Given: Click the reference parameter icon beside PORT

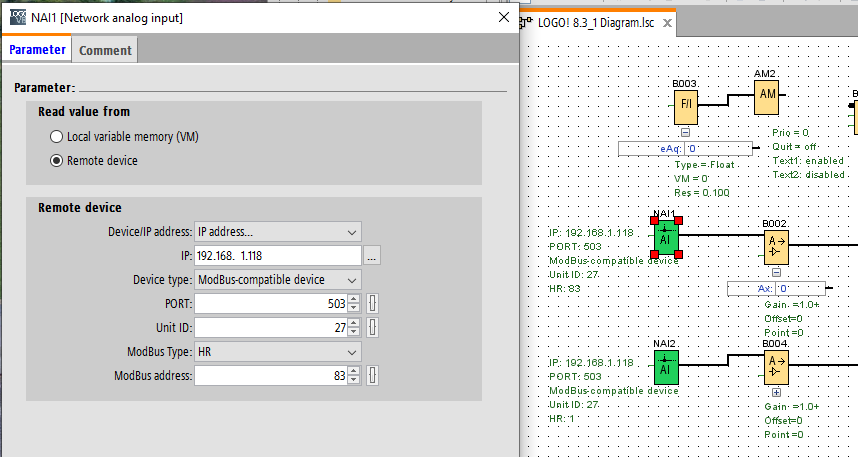Looking at the screenshot, I should (372, 303).
